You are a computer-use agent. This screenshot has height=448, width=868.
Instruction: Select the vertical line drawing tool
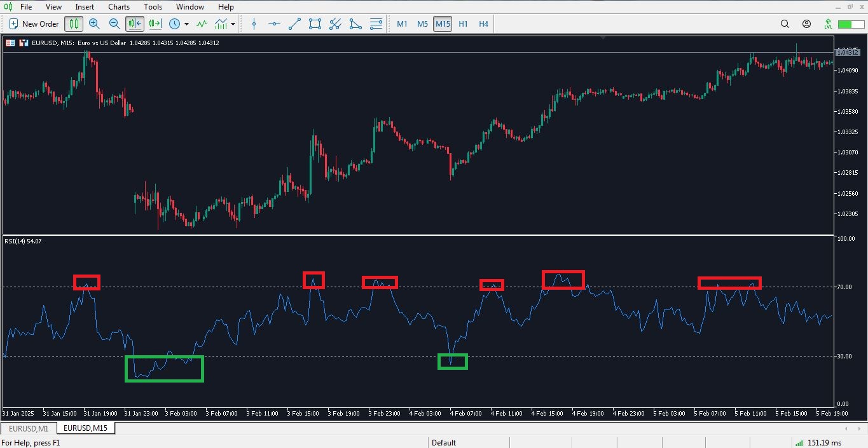254,24
